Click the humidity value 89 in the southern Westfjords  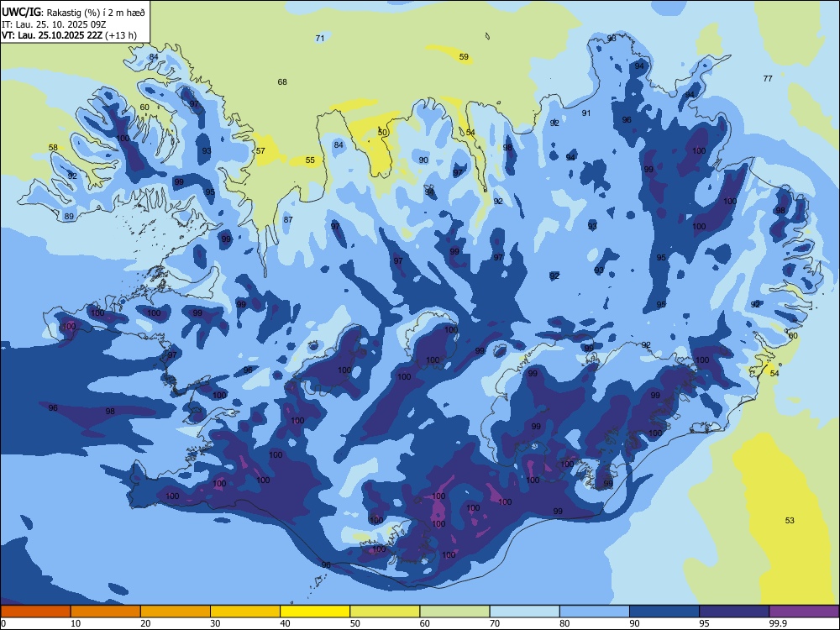69,217
